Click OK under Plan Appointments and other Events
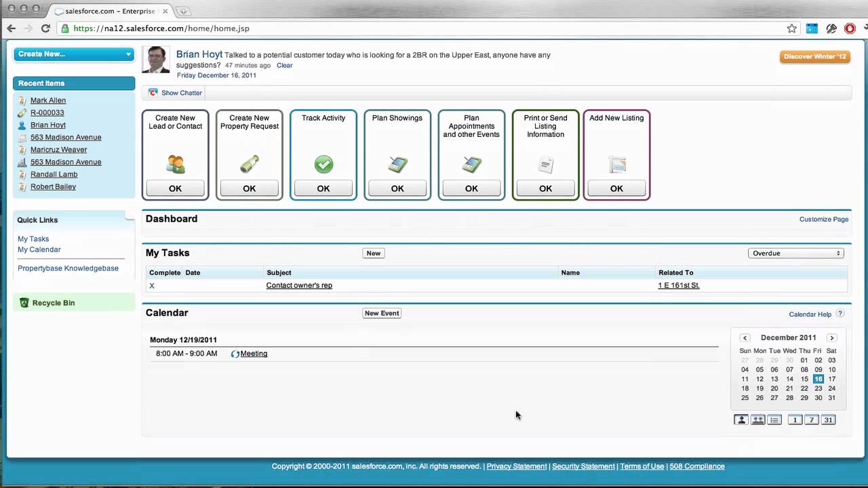Screen dimensions: 868x488 (471, 188)
